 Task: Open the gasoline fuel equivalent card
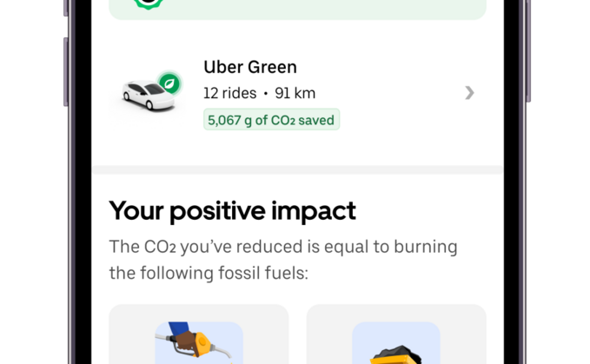click(x=199, y=334)
